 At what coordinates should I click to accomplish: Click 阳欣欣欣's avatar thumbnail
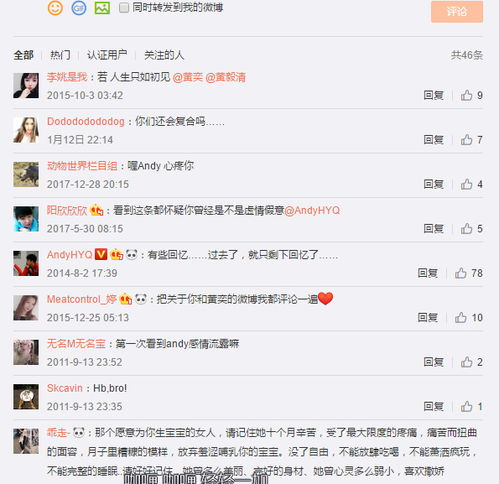[x=26, y=219]
